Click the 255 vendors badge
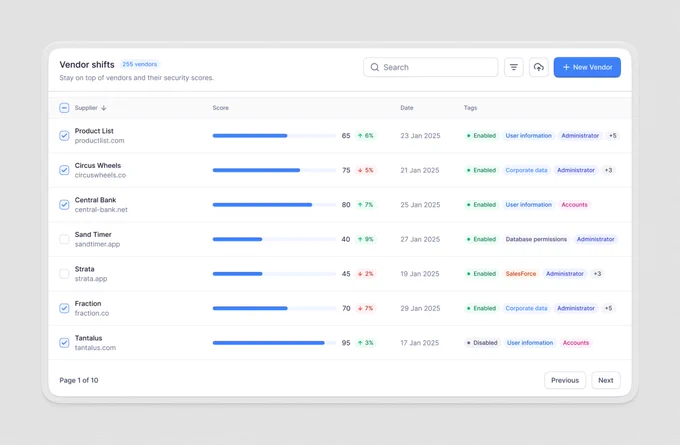This screenshot has width=680, height=445. click(x=140, y=64)
